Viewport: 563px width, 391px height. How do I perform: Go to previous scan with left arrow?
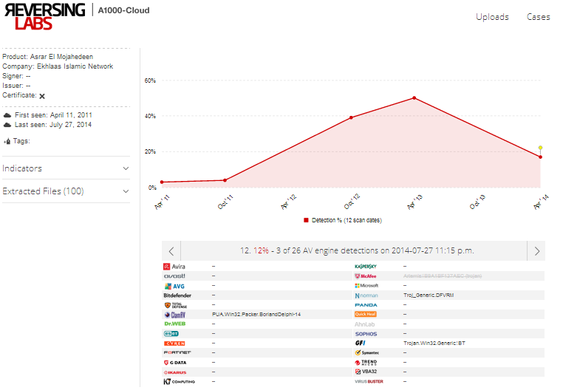[x=171, y=251]
